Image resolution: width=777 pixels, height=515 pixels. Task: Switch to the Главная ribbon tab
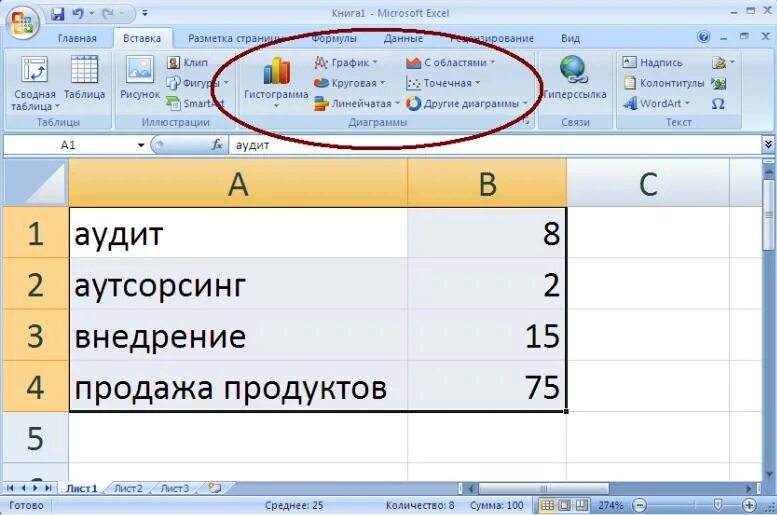click(77, 38)
